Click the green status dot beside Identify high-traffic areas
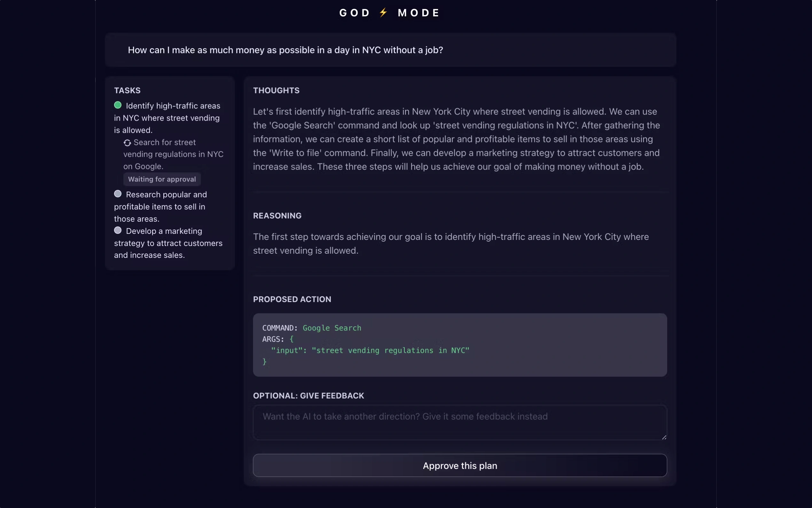 pyautogui.click(x=118, y=105)
